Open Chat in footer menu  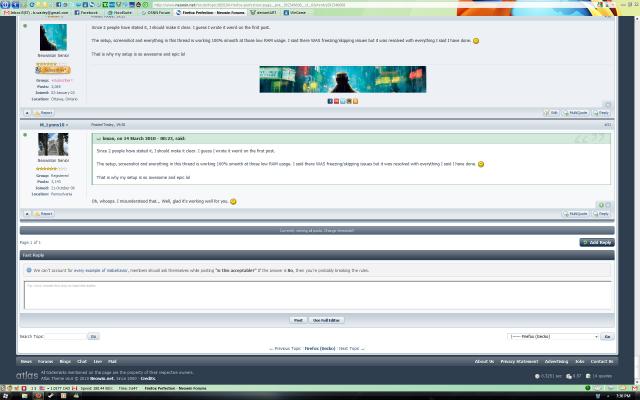82,362
